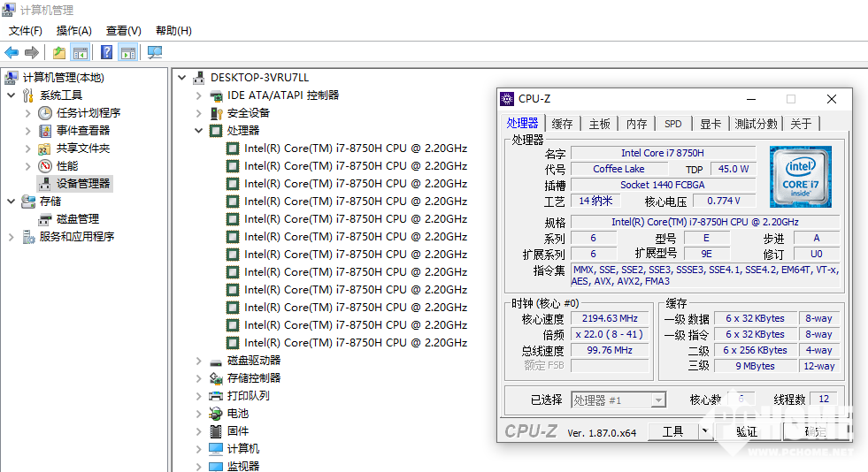Switch to the 主板 tab in CPU-Z
The image size is (868, 472).
pyautogui.click(x=600, y=124)
